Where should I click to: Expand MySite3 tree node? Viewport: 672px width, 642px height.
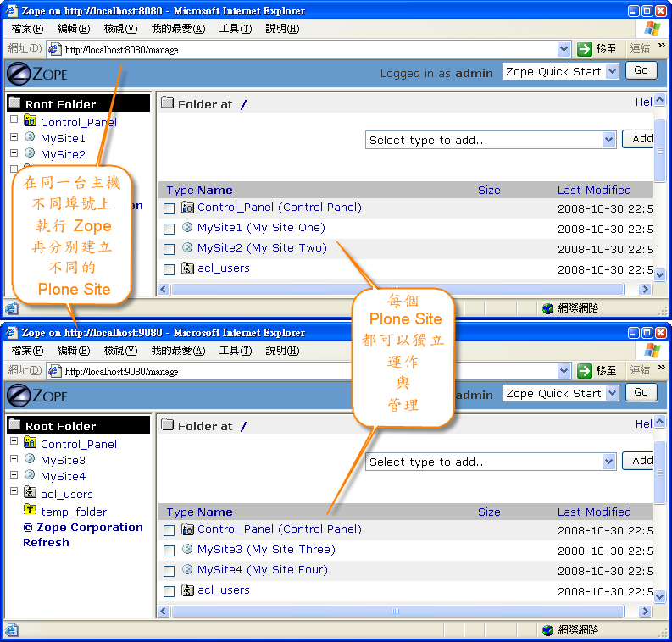pos(14,458)
